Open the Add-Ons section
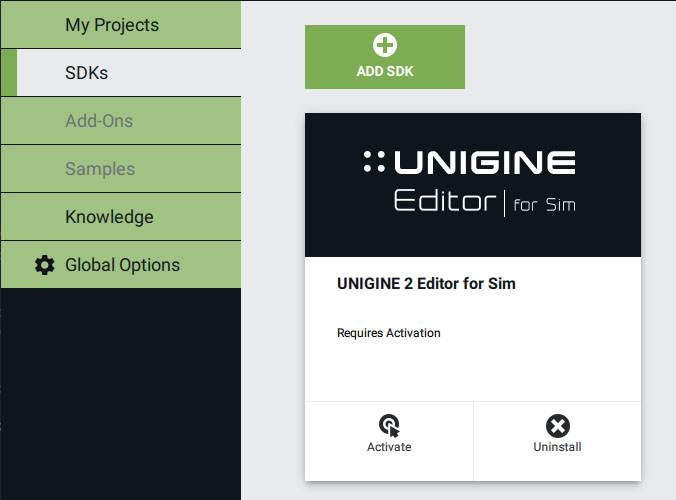This screenshot has height=500, width=676. coord(121,121)
